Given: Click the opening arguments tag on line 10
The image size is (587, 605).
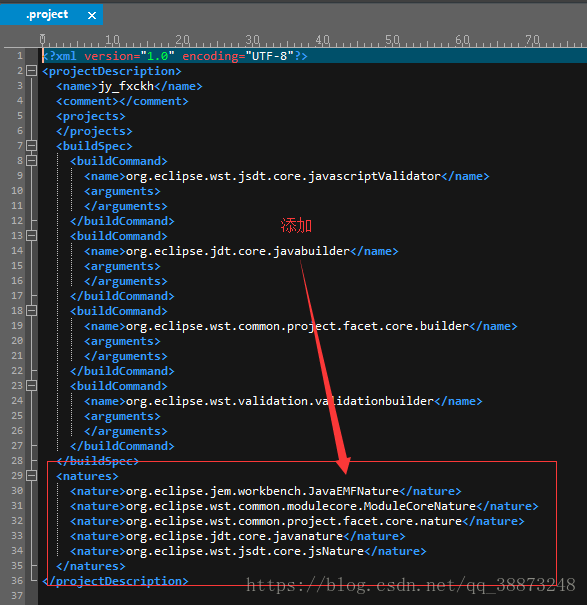Looking at the screenshot, I should 122,191.
